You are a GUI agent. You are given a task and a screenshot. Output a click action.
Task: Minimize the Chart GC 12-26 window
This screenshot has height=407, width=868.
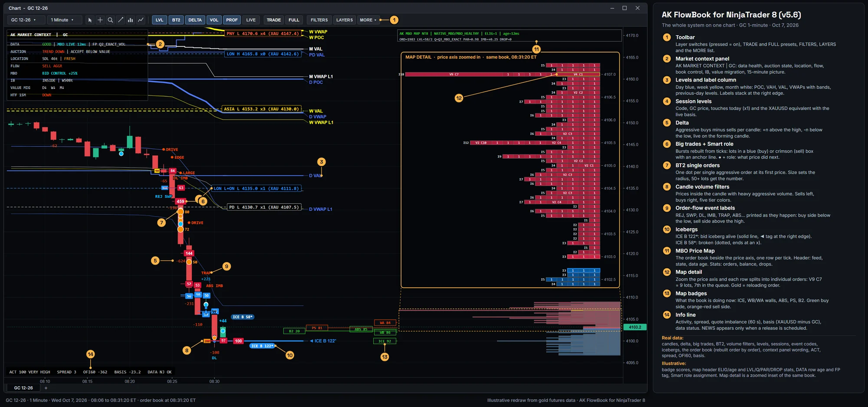[x=612, y=8]
